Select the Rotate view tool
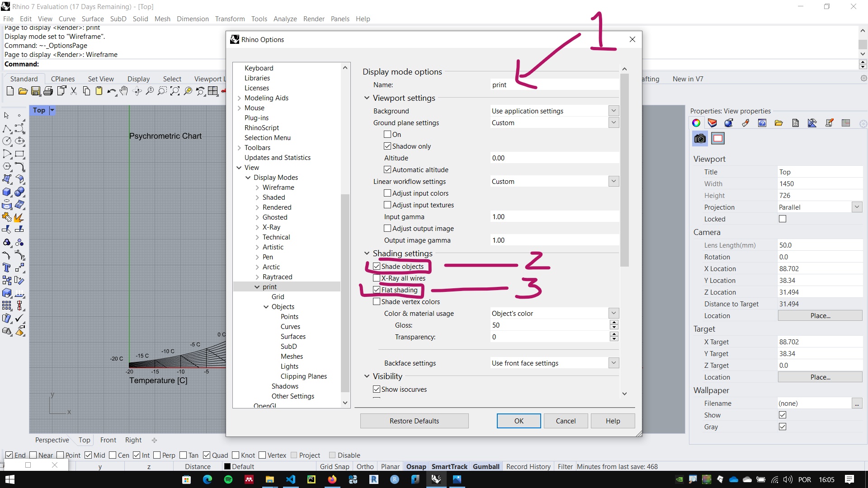The width and height of the screenshot is (868, 488). [137, 91]
